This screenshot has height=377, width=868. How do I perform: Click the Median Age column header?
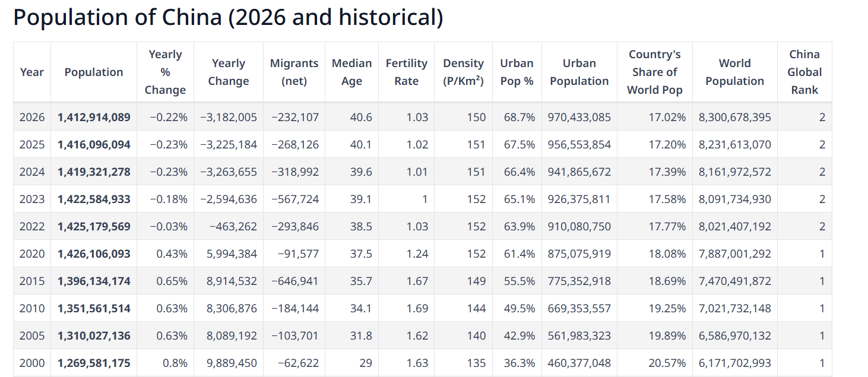click(x=351, y=72)
